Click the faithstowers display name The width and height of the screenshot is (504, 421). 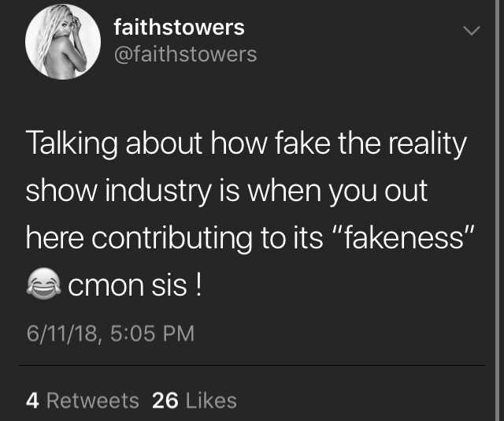[x=179, y=27]
